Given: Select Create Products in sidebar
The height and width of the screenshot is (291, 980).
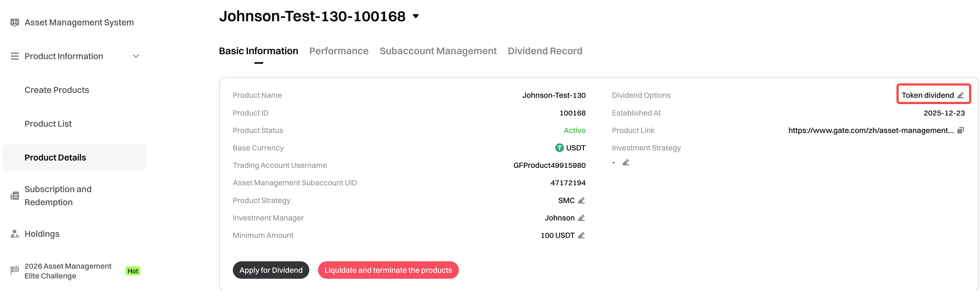Looking at the screenshot, I should coord(57,90).
